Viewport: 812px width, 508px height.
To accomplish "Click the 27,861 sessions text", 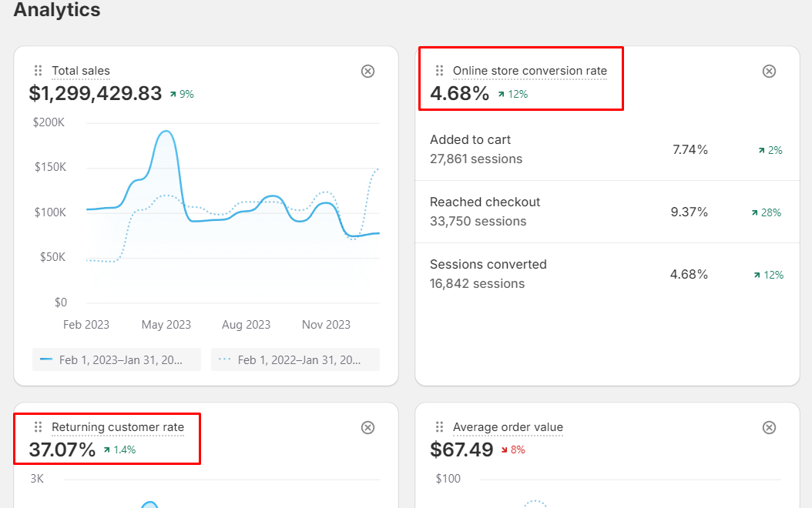I will point(476,159).
